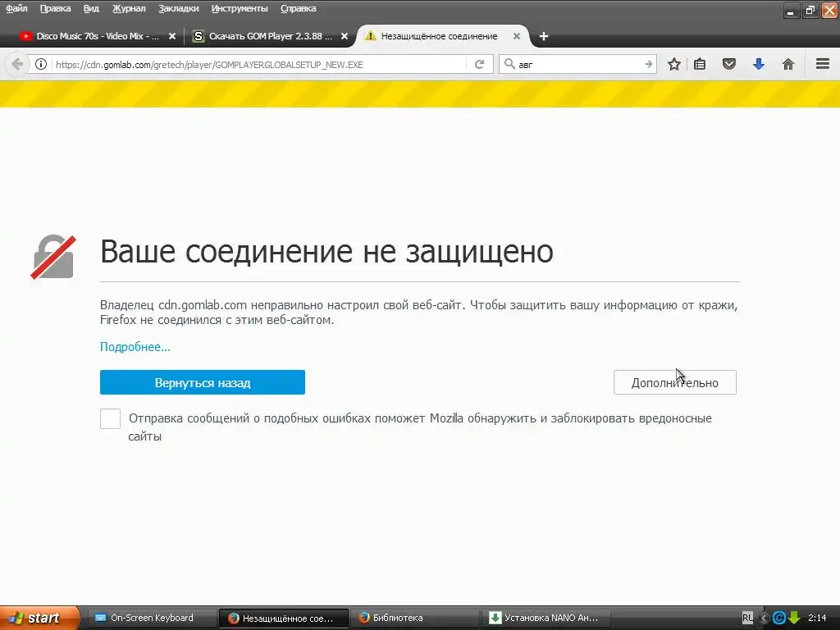This screenshot has width=840, height=630.
Task: Close the Скачать GOM Player tab
Action: 345,36
